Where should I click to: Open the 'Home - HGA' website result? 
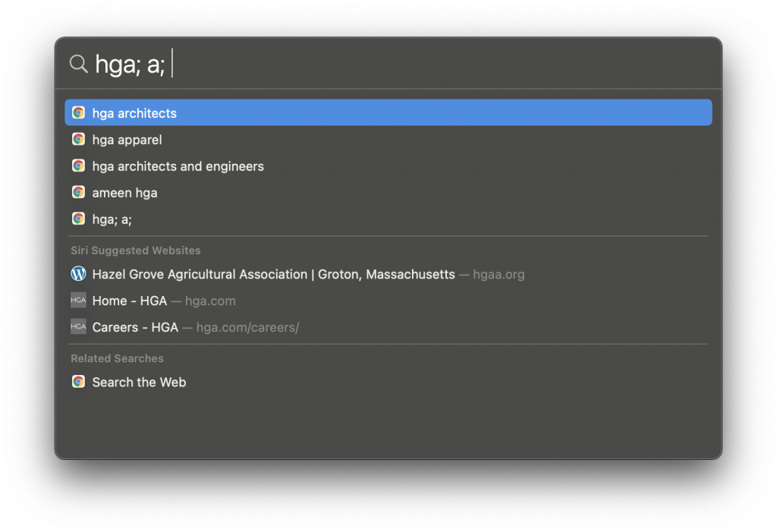coord(388,301)
